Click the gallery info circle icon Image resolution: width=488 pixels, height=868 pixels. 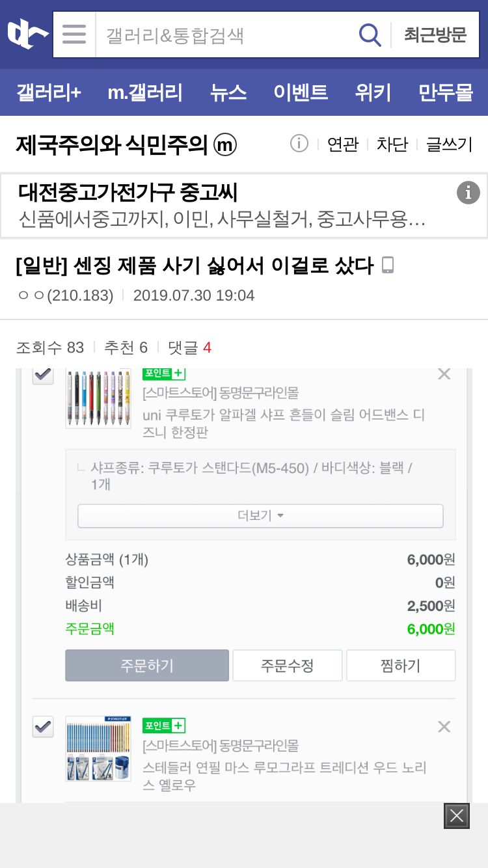299,143
